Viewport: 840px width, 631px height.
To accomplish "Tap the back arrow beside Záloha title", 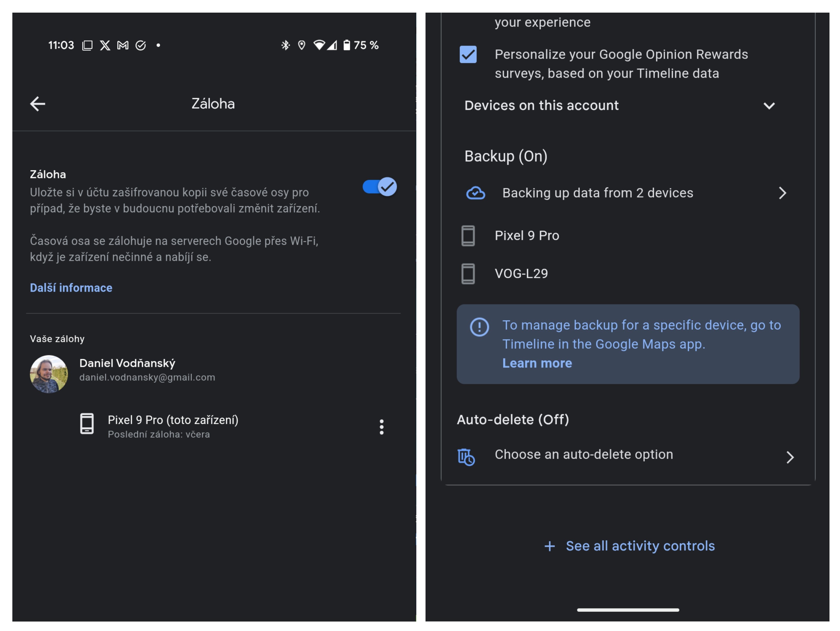I will click(x=38, y=104).
